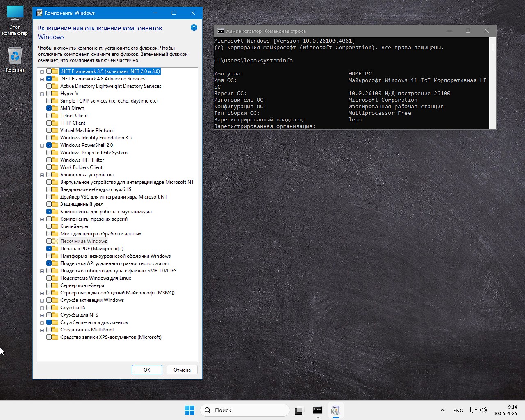525x420 pixels.
Task: Click the SMB Direct folder icon
Action: (55, 108)
